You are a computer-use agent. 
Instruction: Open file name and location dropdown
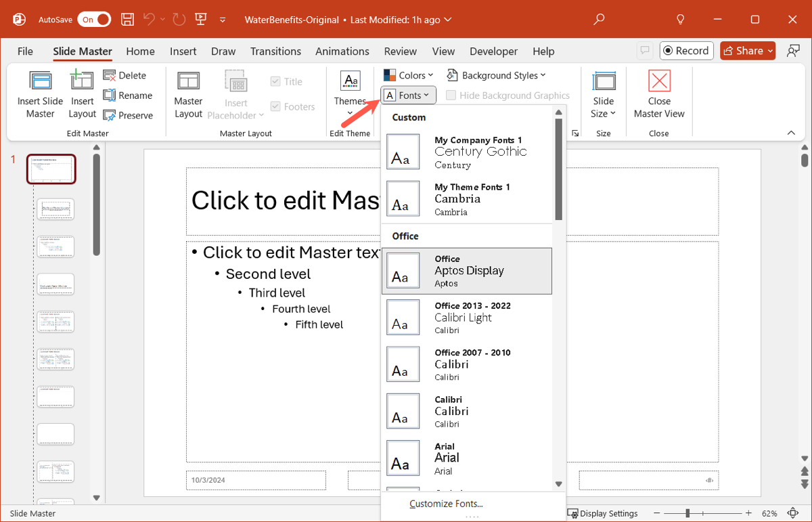pyautogui.click(x=348, y=20)
